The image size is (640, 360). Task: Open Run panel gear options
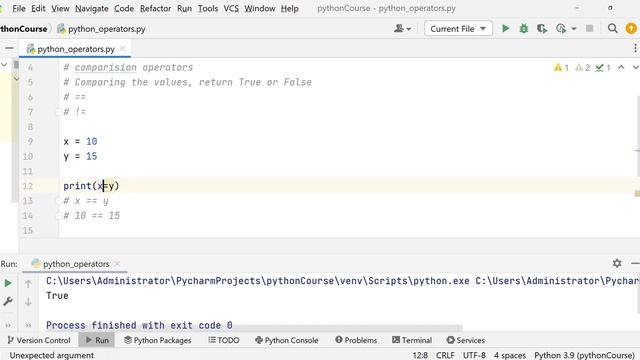point(617,264)
